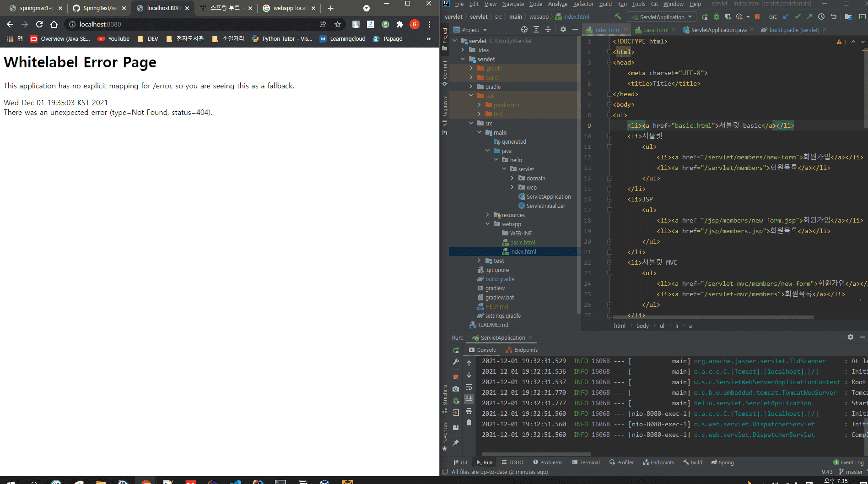Image resolution: width=868 pixels, height=484 pixels.
Task: Toggle soft-wrap in the Run console
Action: coord(469,387)
